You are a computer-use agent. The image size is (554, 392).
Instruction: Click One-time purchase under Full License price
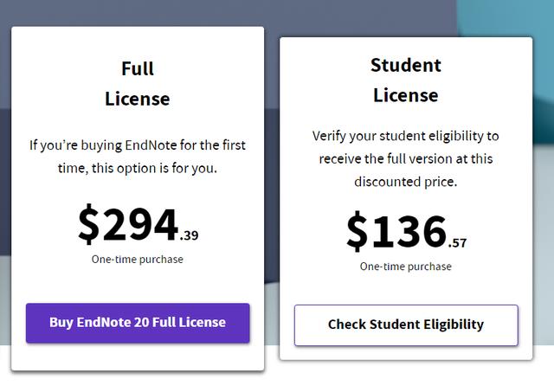138,259
